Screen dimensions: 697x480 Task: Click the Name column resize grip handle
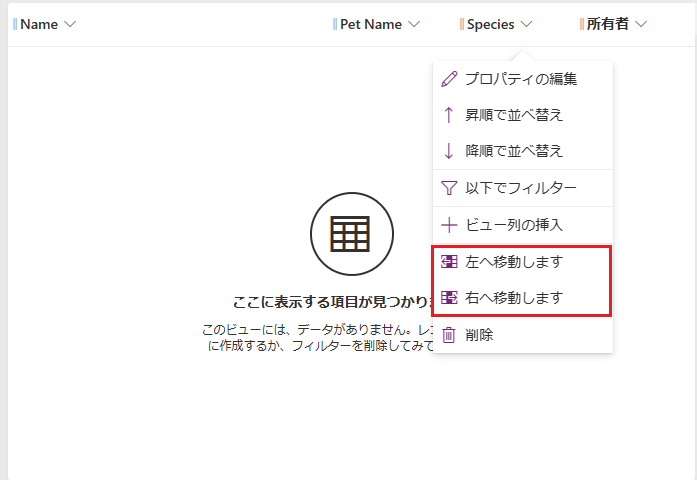[15, 24]
